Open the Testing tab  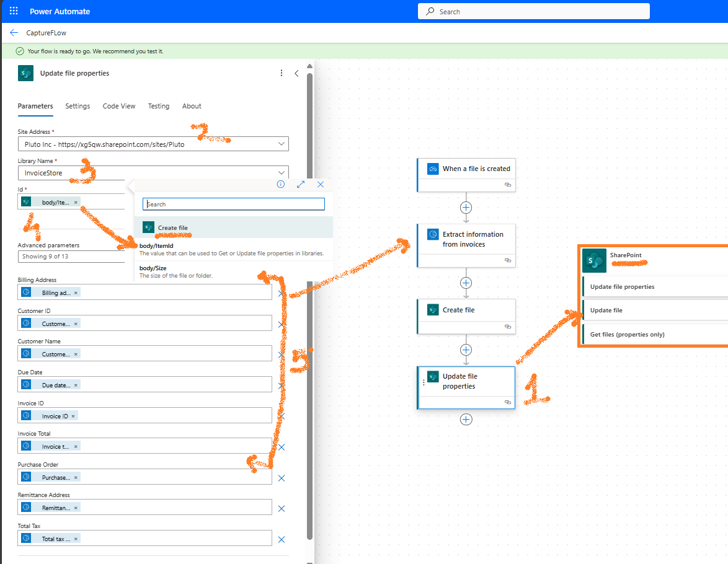[x=159, y=107]
